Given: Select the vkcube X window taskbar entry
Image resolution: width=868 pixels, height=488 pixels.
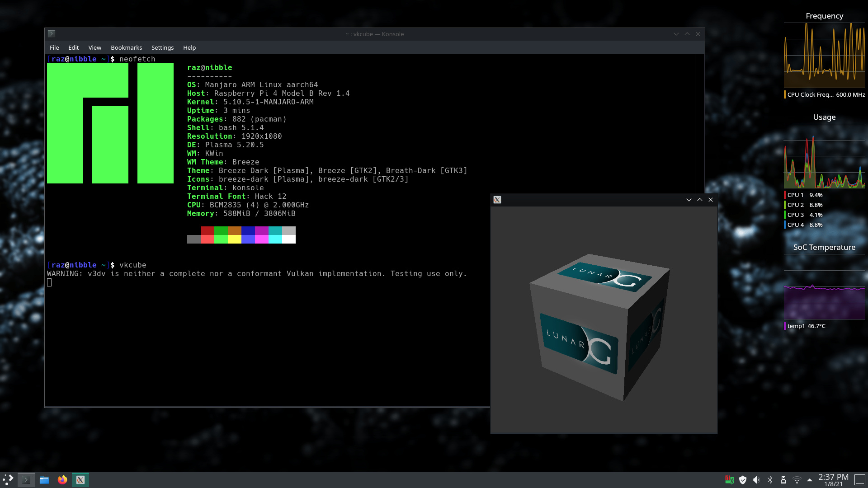Looking at the screenshot, I should [x=80, y=480].
